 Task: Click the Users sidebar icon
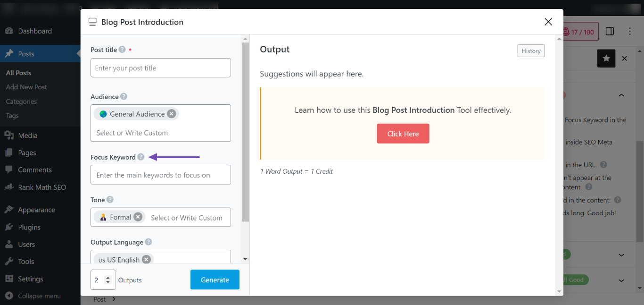pos(9,245)
